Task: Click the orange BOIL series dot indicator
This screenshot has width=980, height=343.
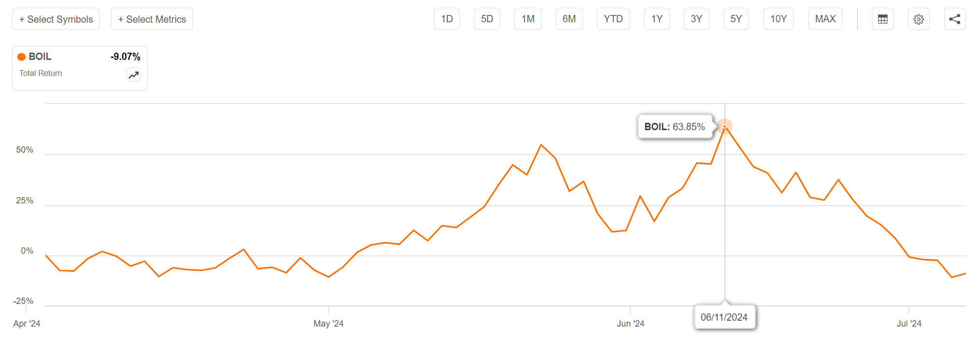Action: point(21,57)
